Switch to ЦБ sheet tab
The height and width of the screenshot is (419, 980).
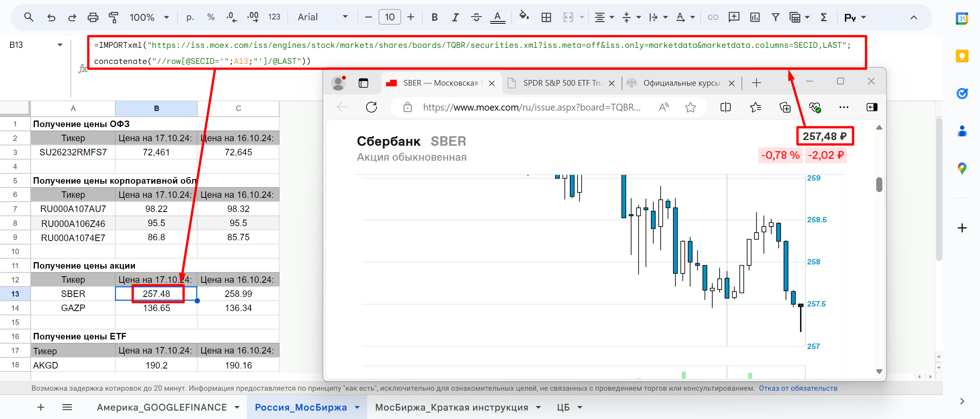click(563, 407)
